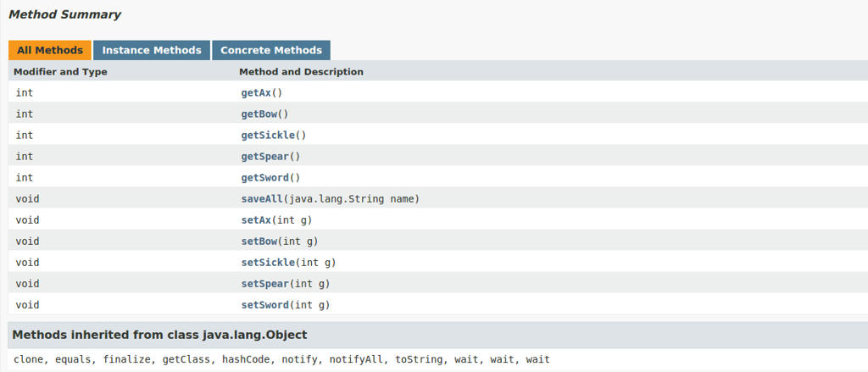This screenshot has width=868, height=372.
Task: Click the setSword method link
Action: [x=265, y=305]
